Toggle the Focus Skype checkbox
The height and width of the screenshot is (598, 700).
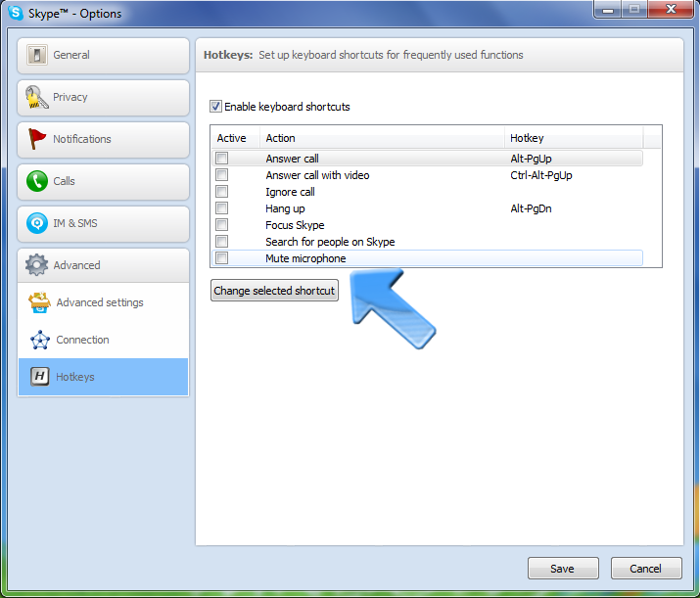click(x=222, y=224)
